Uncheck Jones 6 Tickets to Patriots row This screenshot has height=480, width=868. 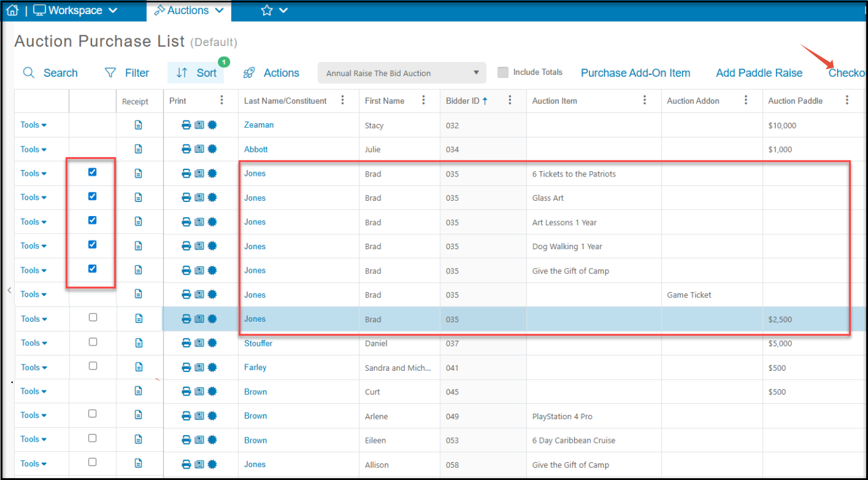[x=92, y=172]
